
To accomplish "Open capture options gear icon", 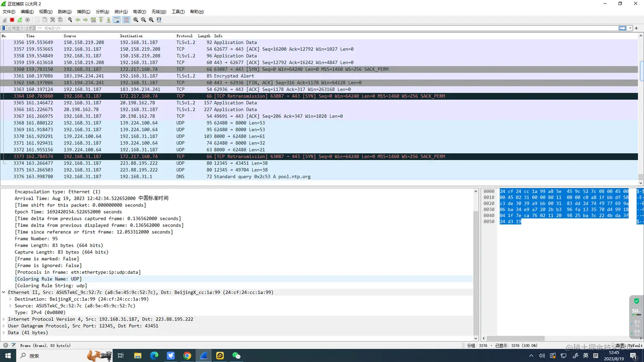I will 28,20.
